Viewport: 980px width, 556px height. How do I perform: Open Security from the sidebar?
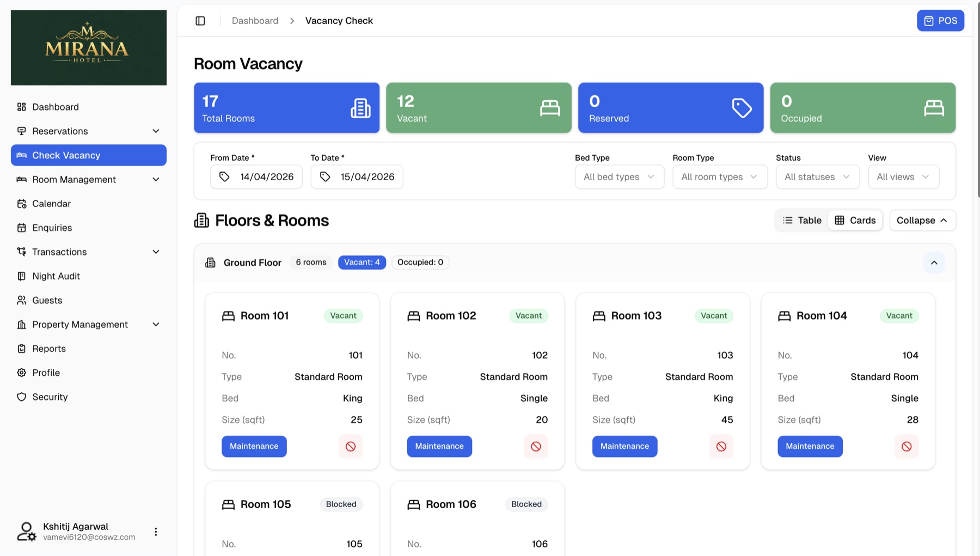click(89, 397)
